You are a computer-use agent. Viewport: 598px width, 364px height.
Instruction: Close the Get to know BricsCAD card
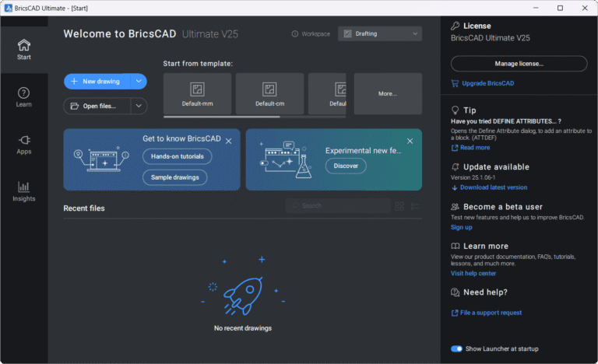click(228, 141)
